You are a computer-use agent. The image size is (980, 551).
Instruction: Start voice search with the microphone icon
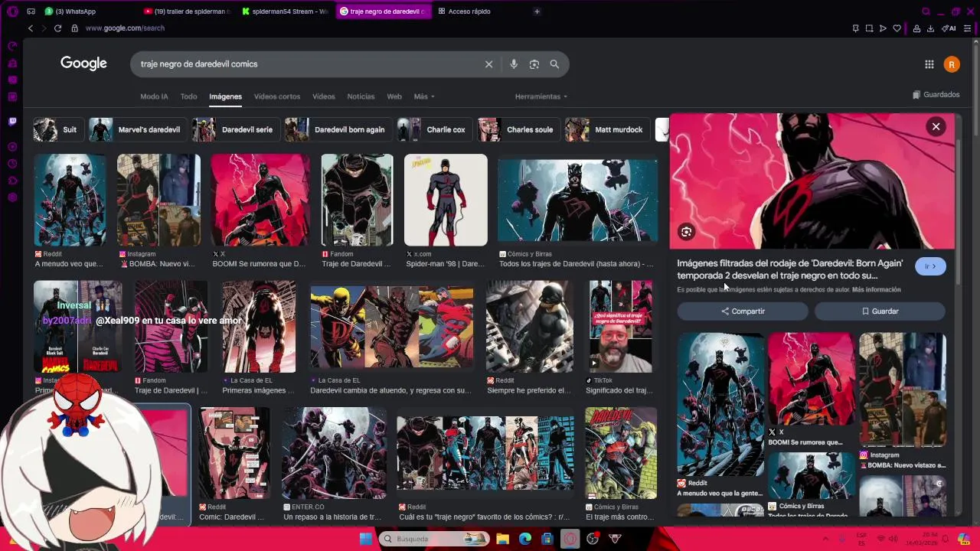(514, 64)
